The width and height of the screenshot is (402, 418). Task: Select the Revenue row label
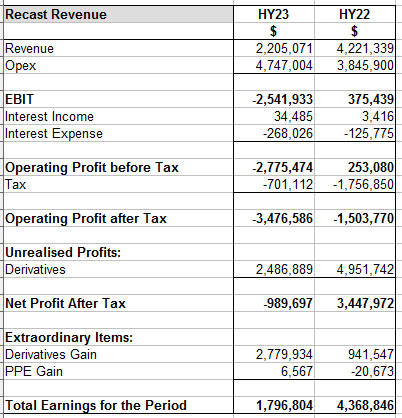(x=29, y=49)
